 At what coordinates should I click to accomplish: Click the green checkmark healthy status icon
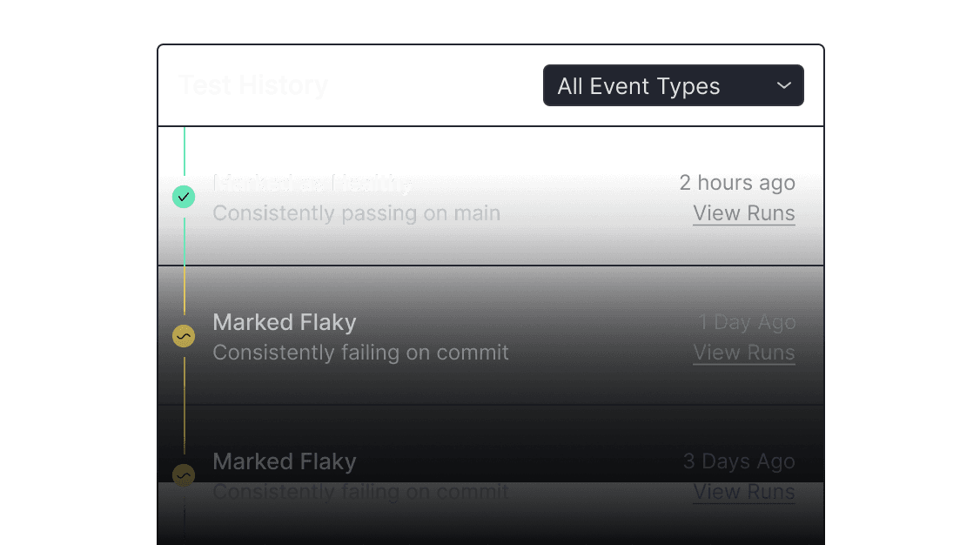point(184,197)
